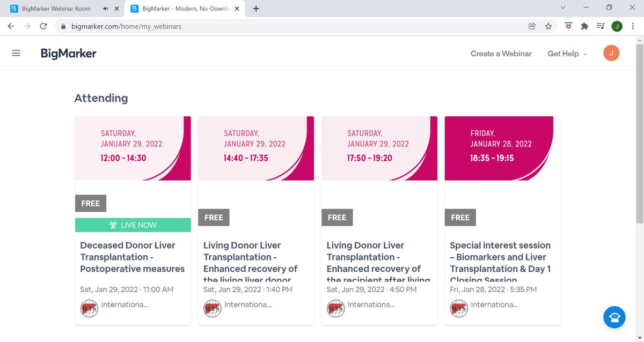Click ILTS logo on 1:40 PM card
This screenshot has height=342, width=644.
click(213, 308)
